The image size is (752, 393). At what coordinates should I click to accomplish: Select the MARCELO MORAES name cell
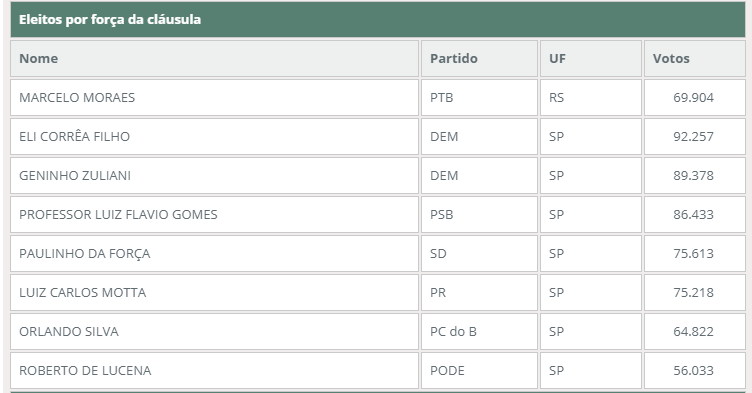click(x=214, y=97)
